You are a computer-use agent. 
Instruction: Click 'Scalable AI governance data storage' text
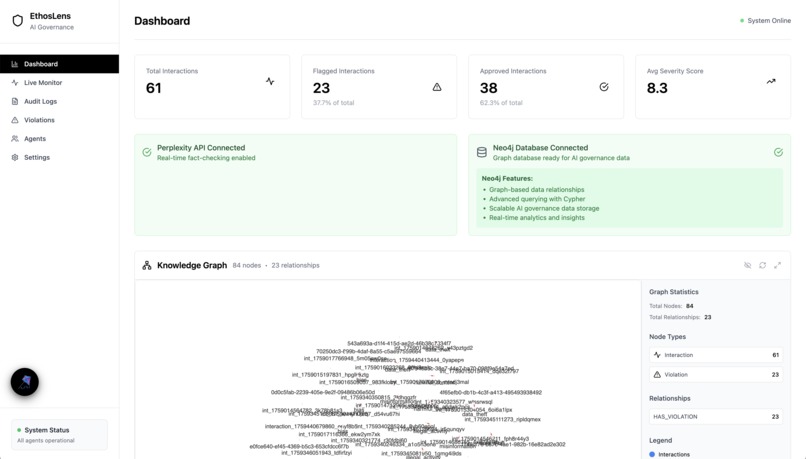click(x=544, y=208)
